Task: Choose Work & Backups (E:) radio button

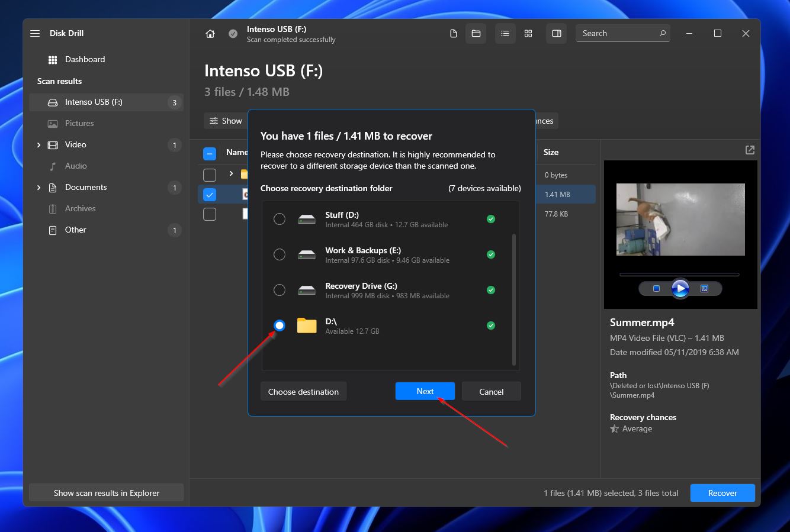Action: 280,254
